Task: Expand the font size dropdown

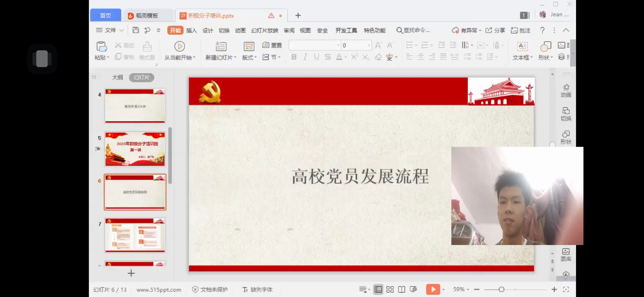Action: 369,45
